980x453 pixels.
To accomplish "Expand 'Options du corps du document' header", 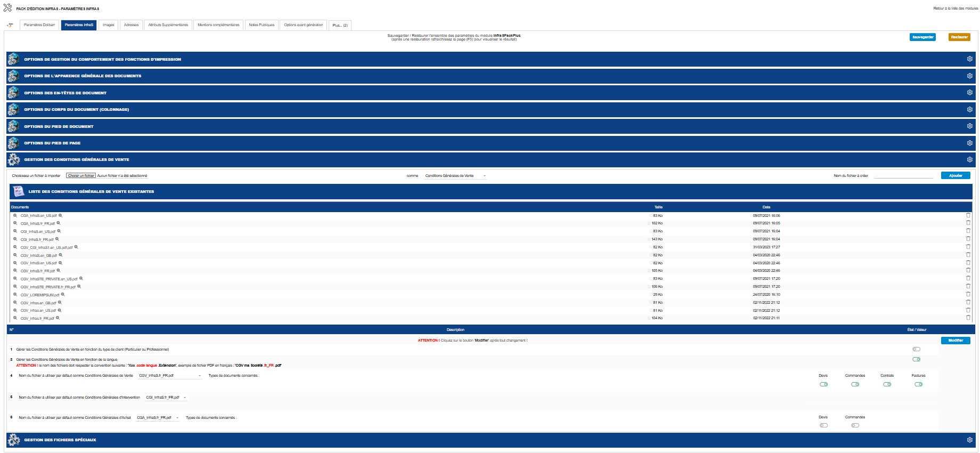I will point(491,109).
